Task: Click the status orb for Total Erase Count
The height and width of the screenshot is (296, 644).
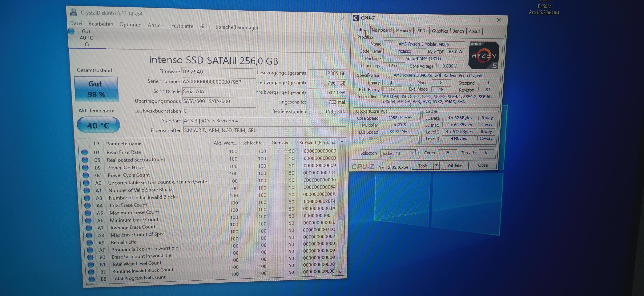Action: (87, 205)
